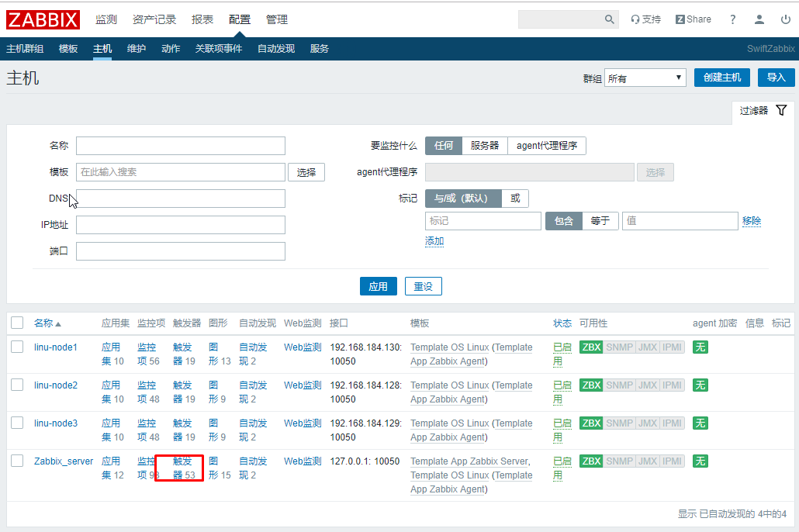Check the linu-node3 row checkbox

17,423
